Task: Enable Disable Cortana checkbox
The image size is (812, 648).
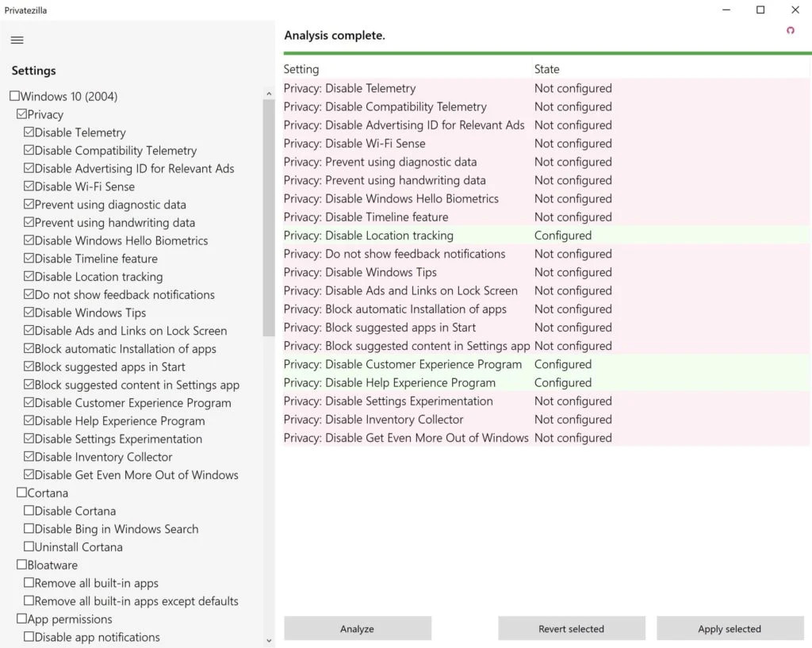Action: [x=29, y=511]
